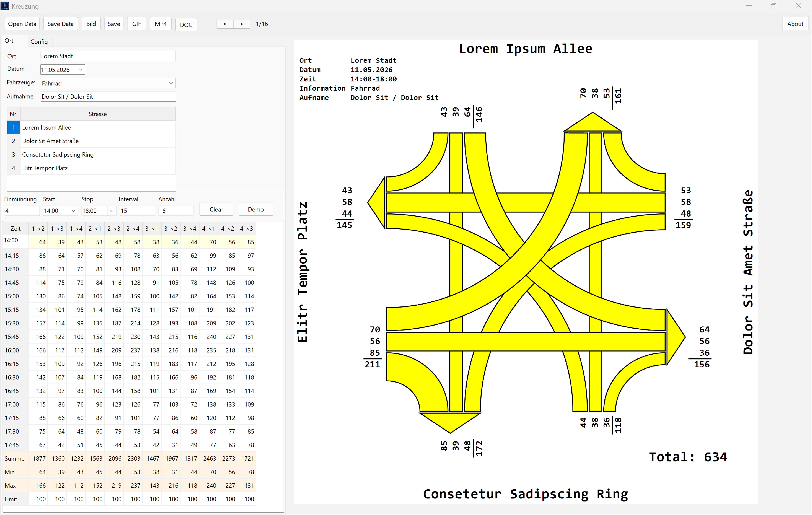Click the 4->3 column header

coord(247,229)
